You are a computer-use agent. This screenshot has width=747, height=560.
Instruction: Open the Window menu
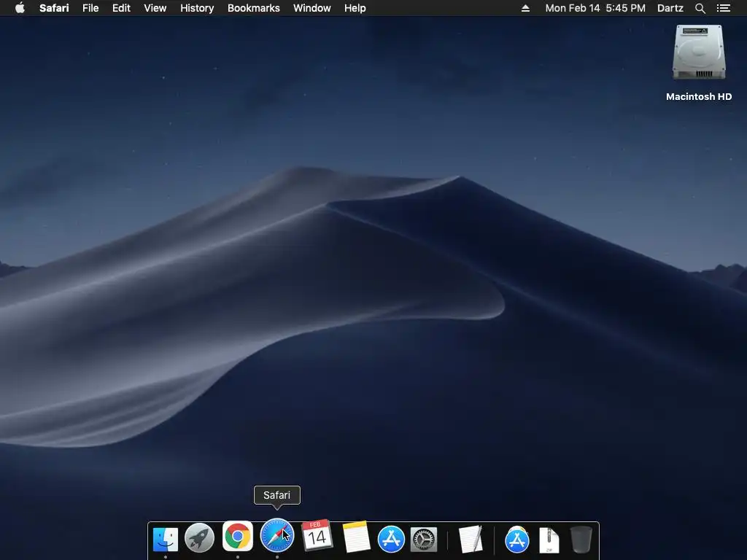click(312, 8)
